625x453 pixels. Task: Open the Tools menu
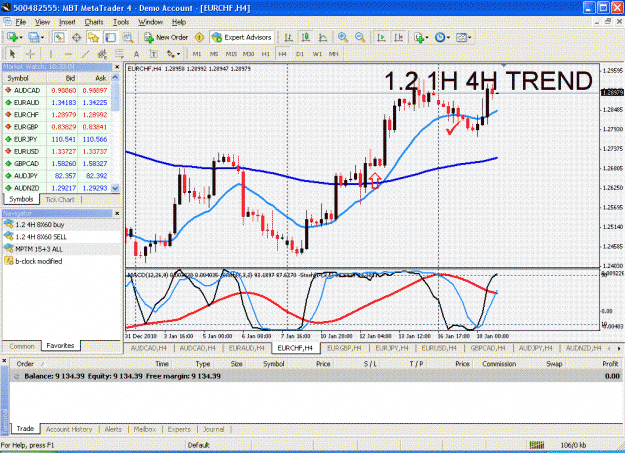pyautogui.click(x=121, y=22)
